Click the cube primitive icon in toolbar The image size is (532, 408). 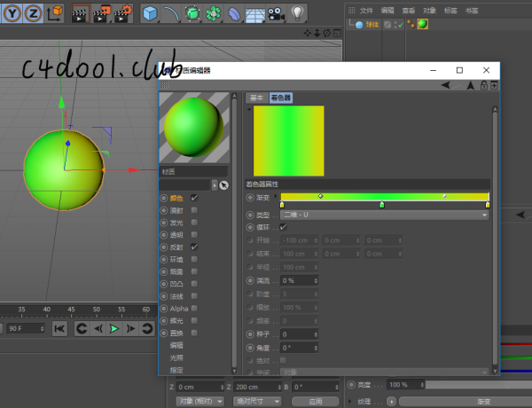[150, 12]
